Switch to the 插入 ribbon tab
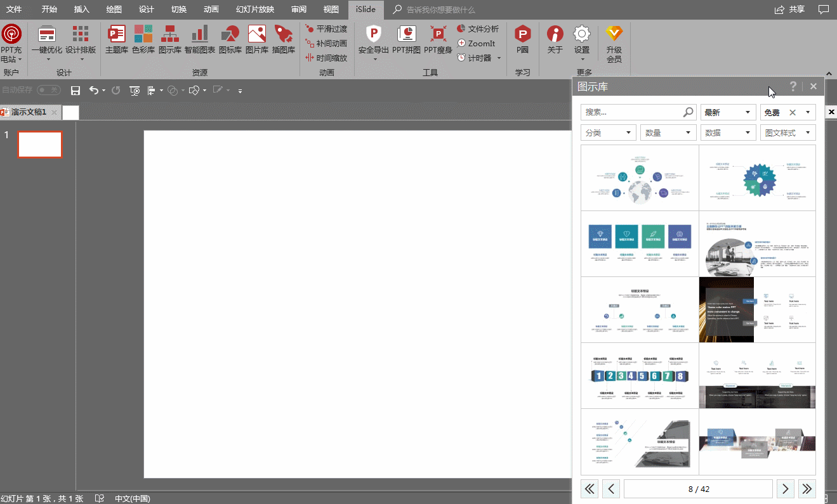The height and width of the screenshot is (504, 837). coord(82,10)
